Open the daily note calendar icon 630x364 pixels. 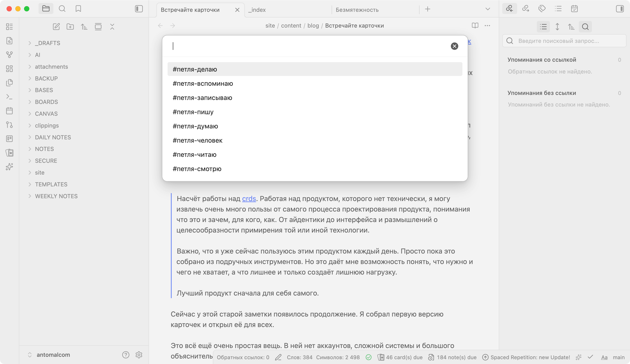9,110
